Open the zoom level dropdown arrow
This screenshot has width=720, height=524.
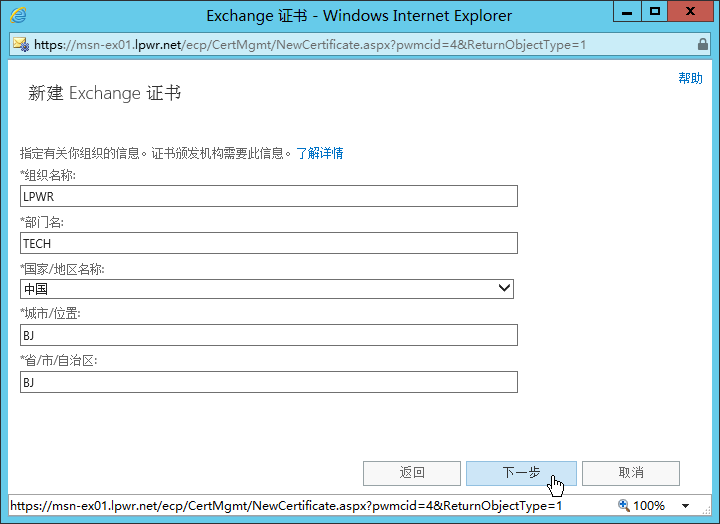(x=686, y=506)
